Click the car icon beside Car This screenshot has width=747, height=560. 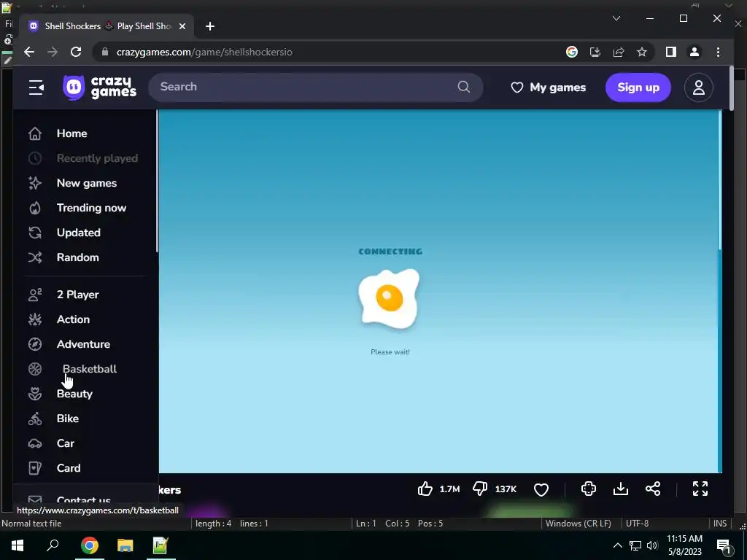point(35,443)
